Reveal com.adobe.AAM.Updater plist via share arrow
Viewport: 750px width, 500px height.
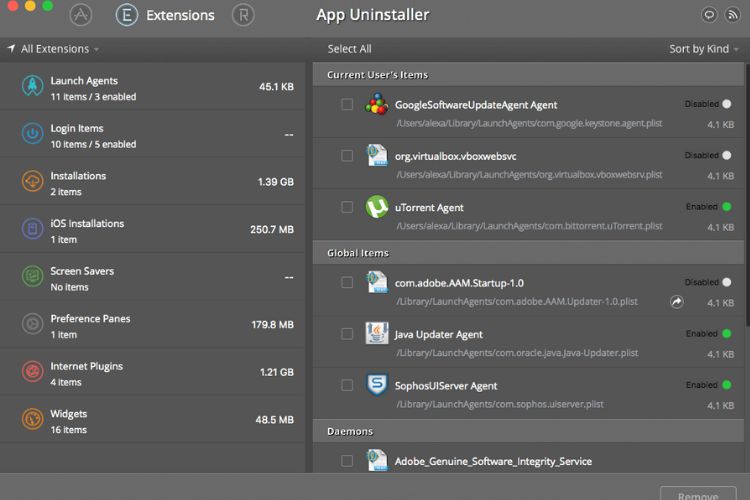coord(677,302)
